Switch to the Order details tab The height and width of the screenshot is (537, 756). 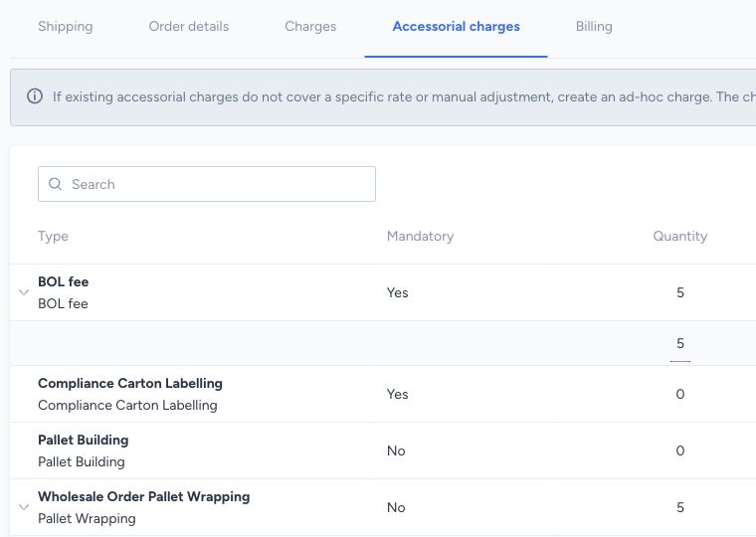click(x=189, y=27)
